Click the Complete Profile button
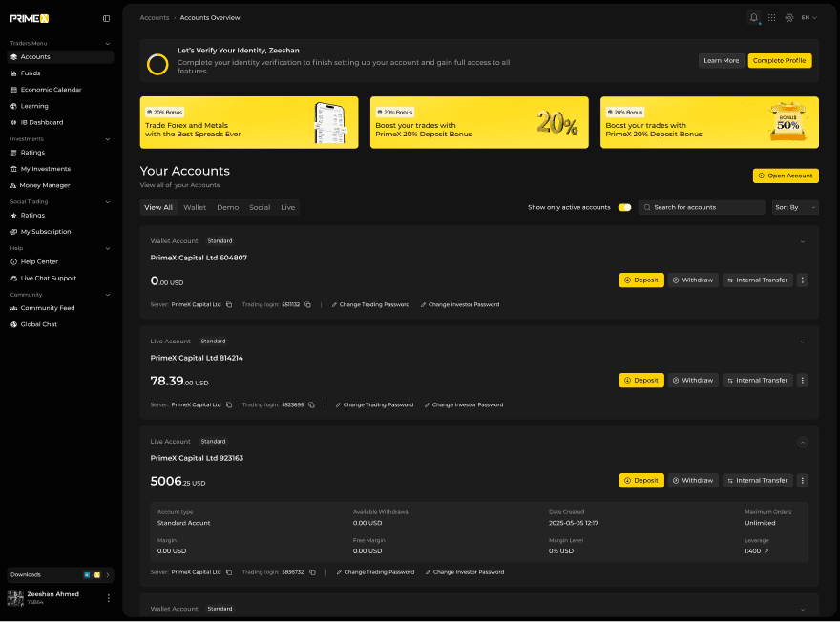This screenshot has width=840, height=622. click(780, 60)
